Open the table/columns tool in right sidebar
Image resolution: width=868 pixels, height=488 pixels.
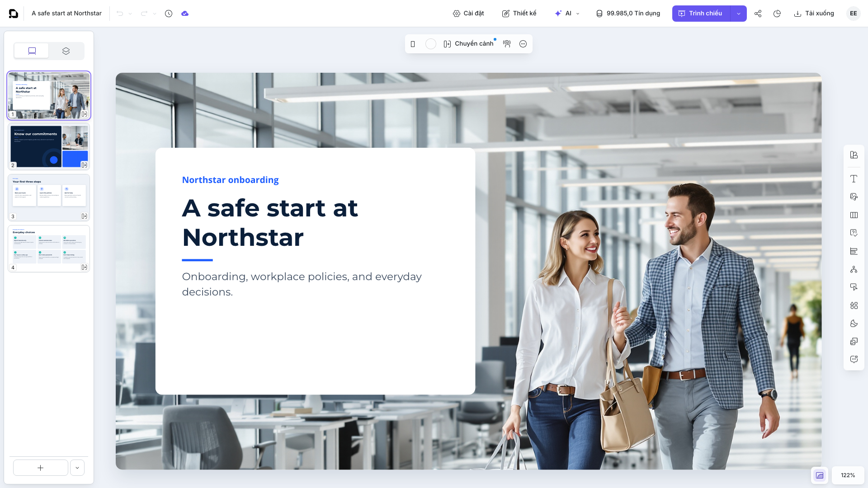click(854, 215)
